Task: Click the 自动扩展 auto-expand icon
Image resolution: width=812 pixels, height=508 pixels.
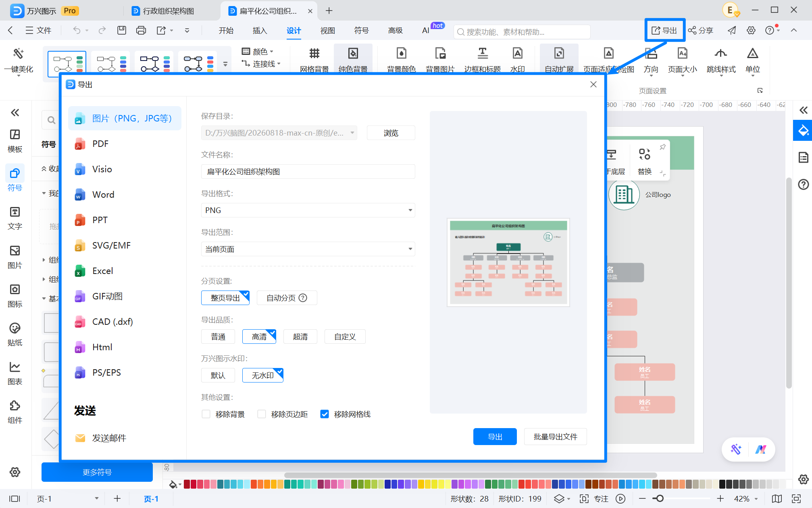Action: pos(559,54)
